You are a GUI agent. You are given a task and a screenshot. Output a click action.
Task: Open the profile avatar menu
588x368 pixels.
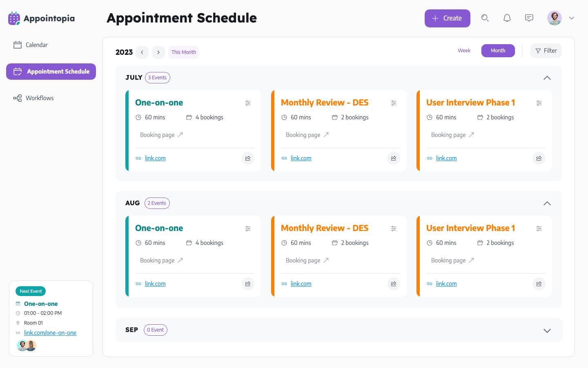(560, 18)
